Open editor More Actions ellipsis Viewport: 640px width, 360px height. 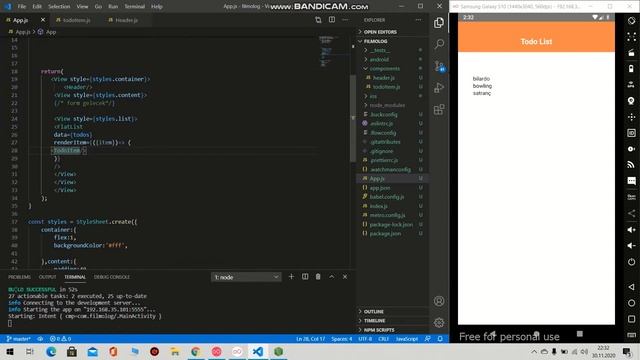pyautogui.click(x=345, y=20)
